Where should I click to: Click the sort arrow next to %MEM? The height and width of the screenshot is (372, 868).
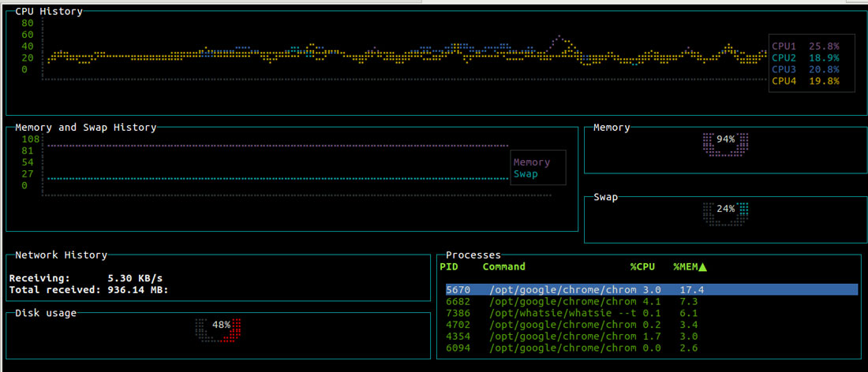point(703,267)
